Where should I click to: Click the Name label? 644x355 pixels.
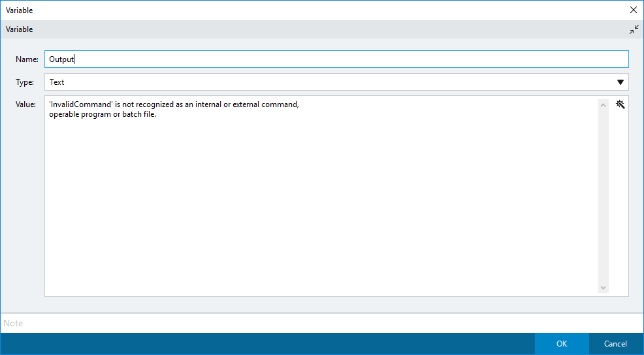(27, 59)
